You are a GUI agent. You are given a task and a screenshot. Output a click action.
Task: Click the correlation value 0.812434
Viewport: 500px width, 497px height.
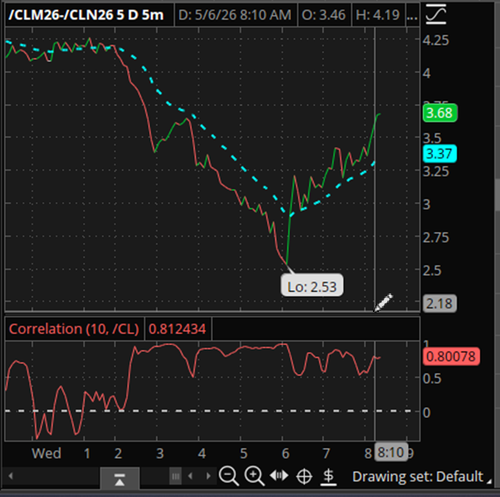click(x=177, y=329)
